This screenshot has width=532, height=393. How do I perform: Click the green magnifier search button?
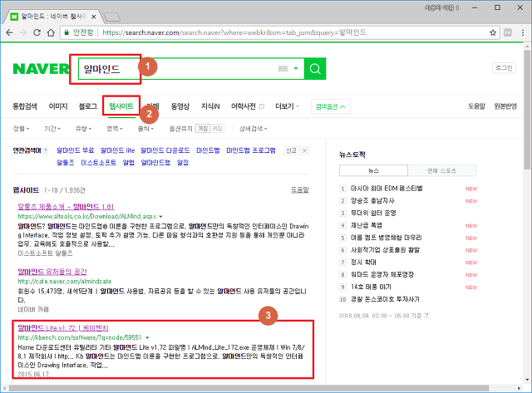pyautogui.click(x=315, y=69)
